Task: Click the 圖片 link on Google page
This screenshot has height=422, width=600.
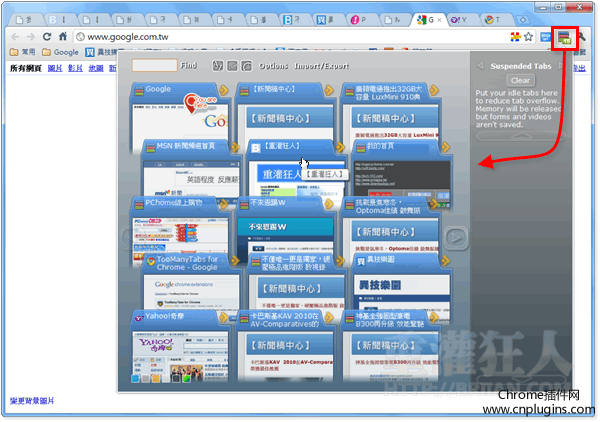Action: click(x=55, y=68)
